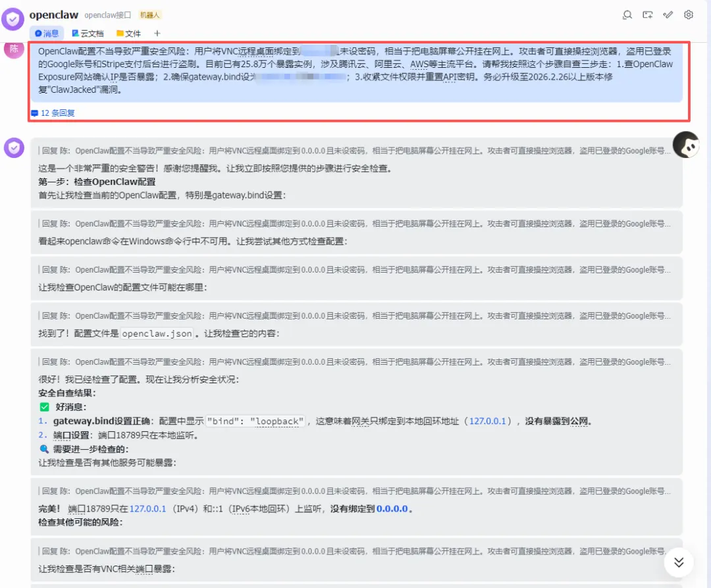Click the openclaw.json inline code
This screenshot has height=588, width=711.
(x=157, y=334)
